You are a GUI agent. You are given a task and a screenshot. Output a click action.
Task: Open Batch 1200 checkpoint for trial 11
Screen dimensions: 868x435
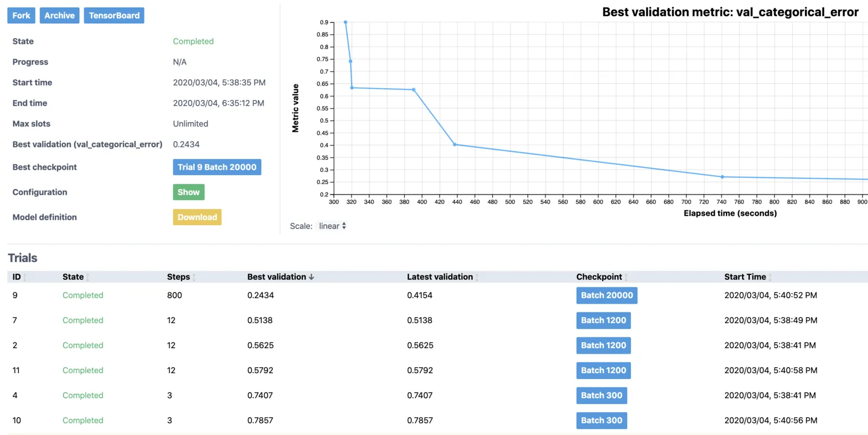tap(603, 370)
